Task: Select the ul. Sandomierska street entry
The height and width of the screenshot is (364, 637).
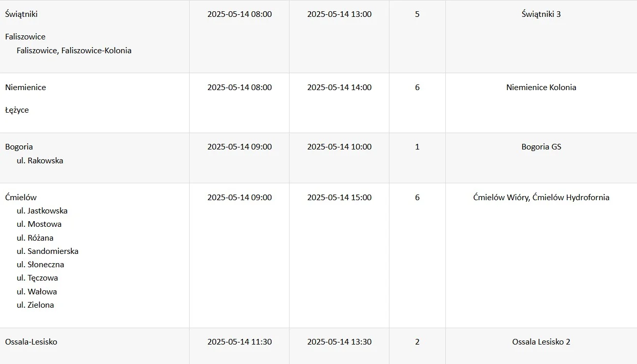Action: [48, 251]
